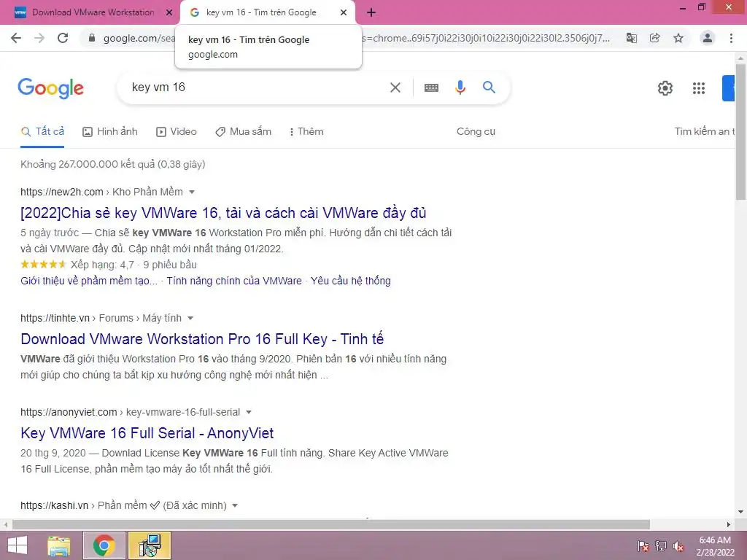Image resolution: width=747 pixels, height=560 pixels.
Task: Click the https://kashi.vn breadcrumb URL
Action: pyautogui.click(x=54, y=506)
